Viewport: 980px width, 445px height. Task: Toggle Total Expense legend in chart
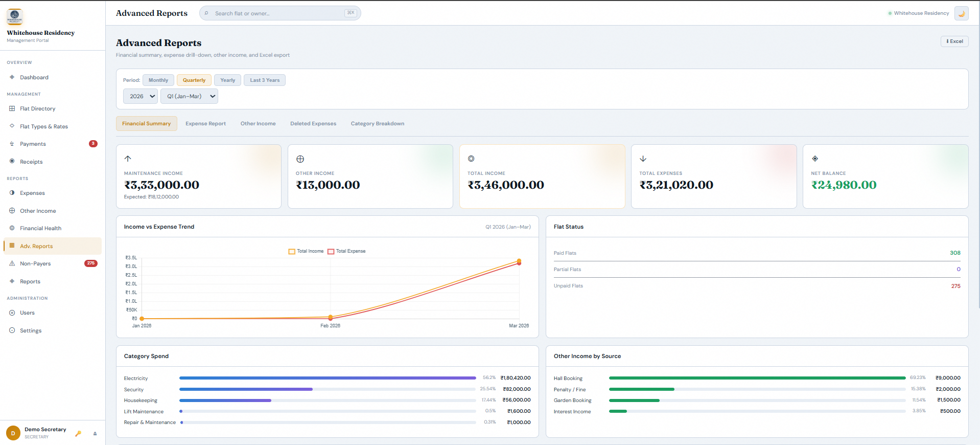(x=346, y=251)
